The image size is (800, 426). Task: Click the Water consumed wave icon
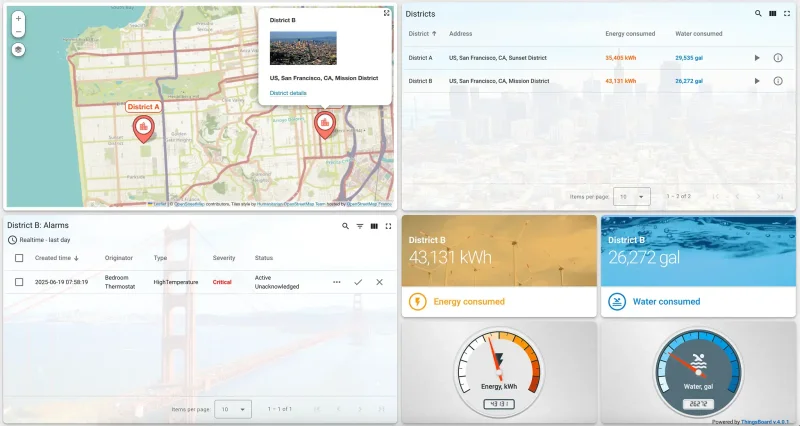(x=617, y=302)
